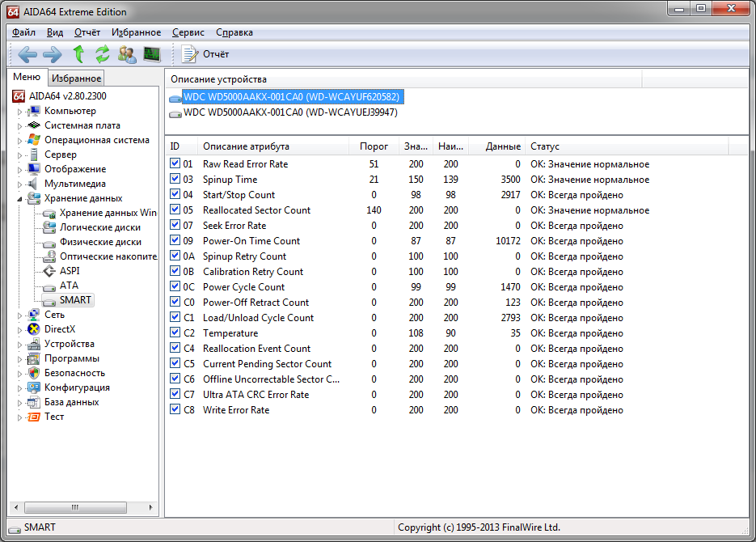Expand the Компьютер tree node arrow
The height and width of the screenshot is (542, 756).
[x=19, y=112]
